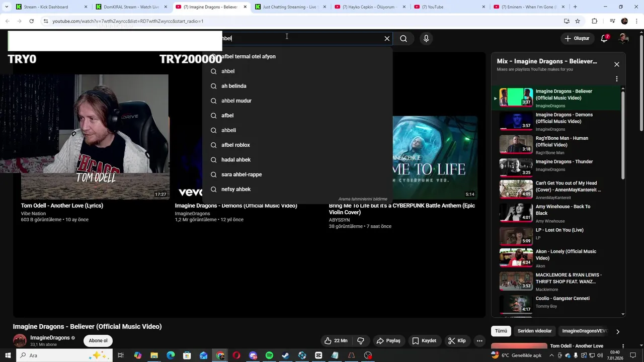Click 'Arama tahminlerini bildirme' link
Viewport: 644px width, 362px height.
[x=363, y=199]
